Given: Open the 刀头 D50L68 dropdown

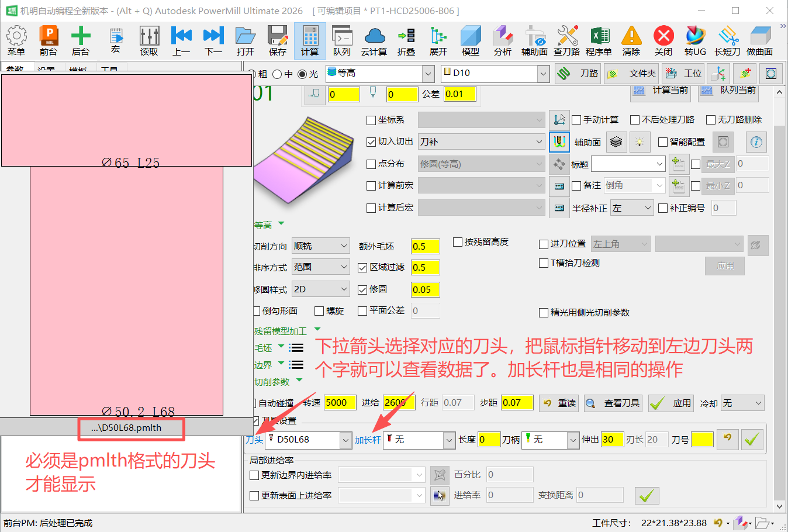Looking at the screenshot, I should (x=346, y=440).
